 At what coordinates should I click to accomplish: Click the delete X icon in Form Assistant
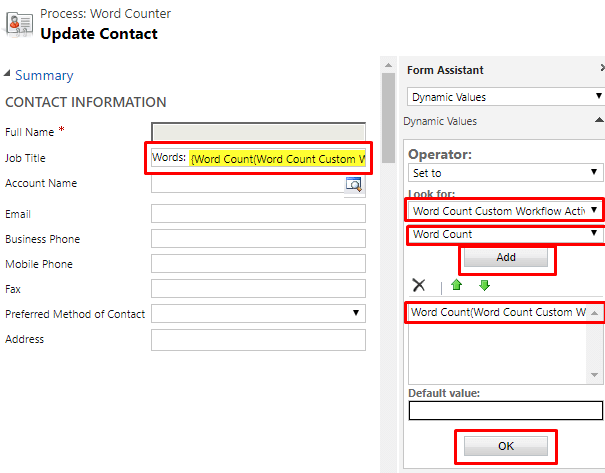coord(419,285)
